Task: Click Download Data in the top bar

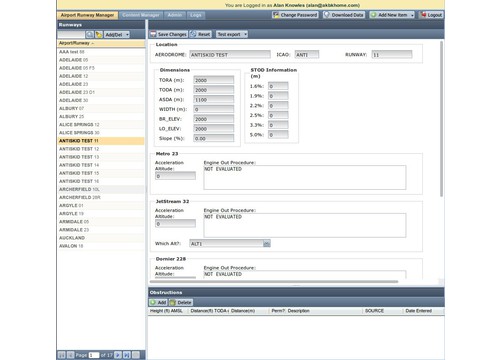Action: click(x=344, y=15)
